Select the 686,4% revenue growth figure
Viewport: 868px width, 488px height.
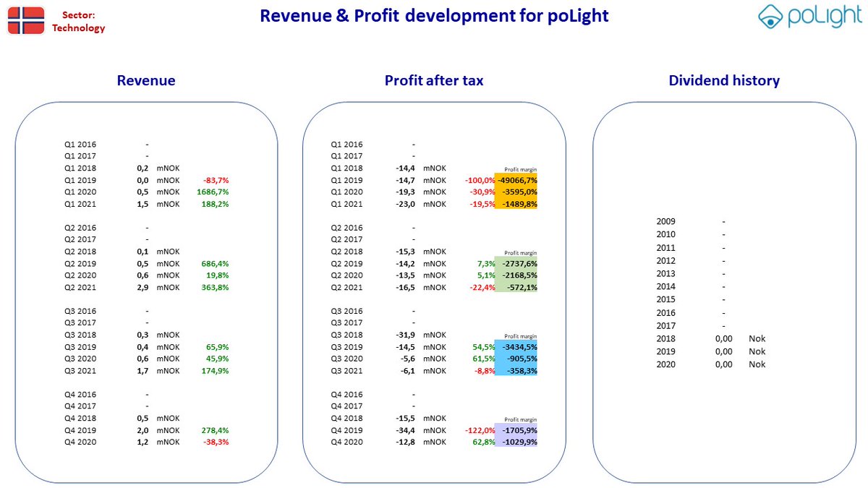click(x=216, y=264)
